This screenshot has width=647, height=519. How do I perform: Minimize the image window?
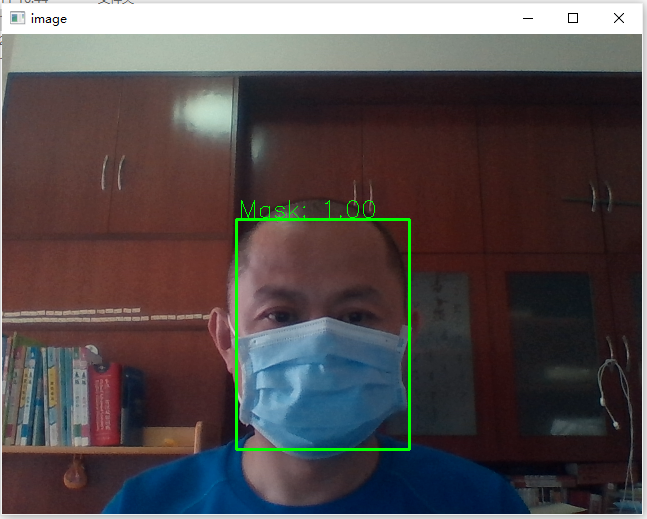pyautogui.click(x=528, y=18)
